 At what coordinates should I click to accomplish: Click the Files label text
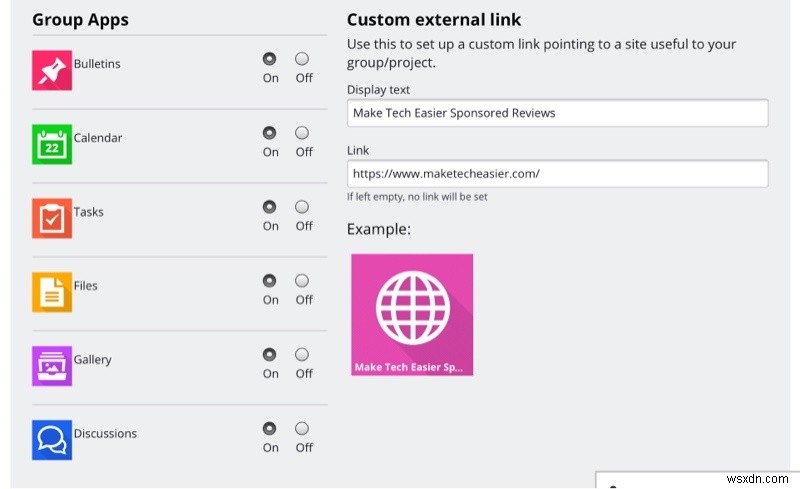point(85,286)
